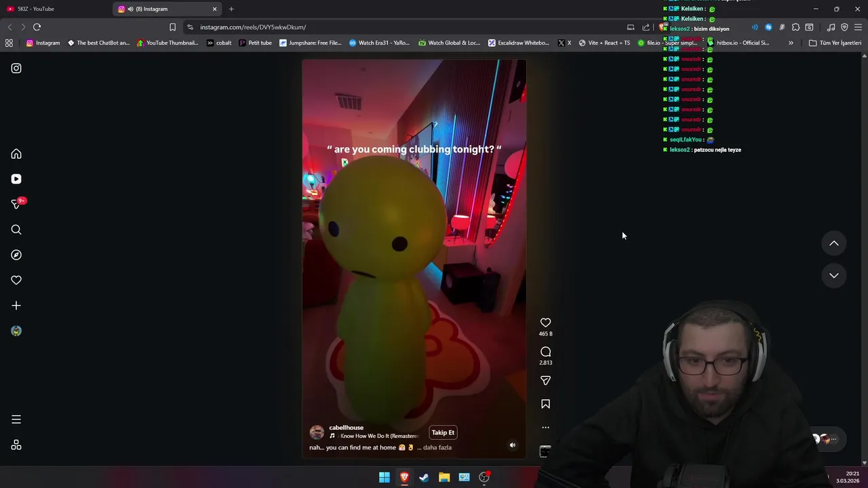This screenshot has width=868, height=488.
Task: Open Notifications heart icon in sidebar
Action: (16, 280)
